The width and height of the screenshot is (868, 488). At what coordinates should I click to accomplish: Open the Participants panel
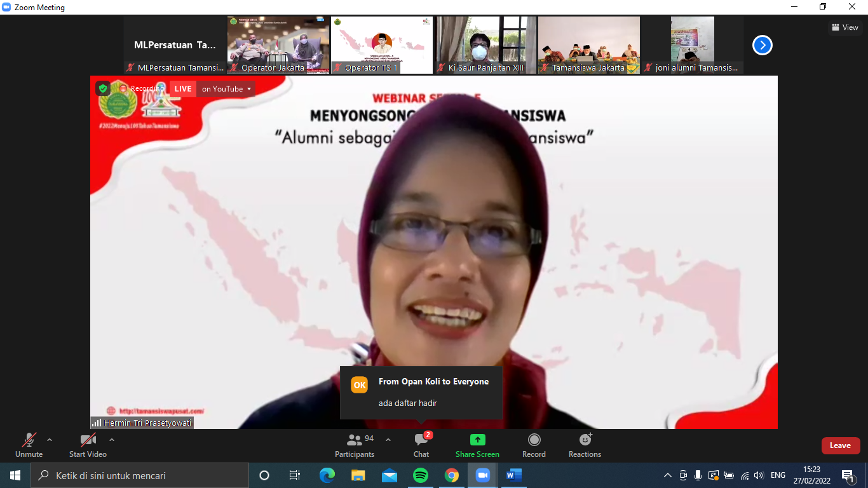[x=355, y=445]
